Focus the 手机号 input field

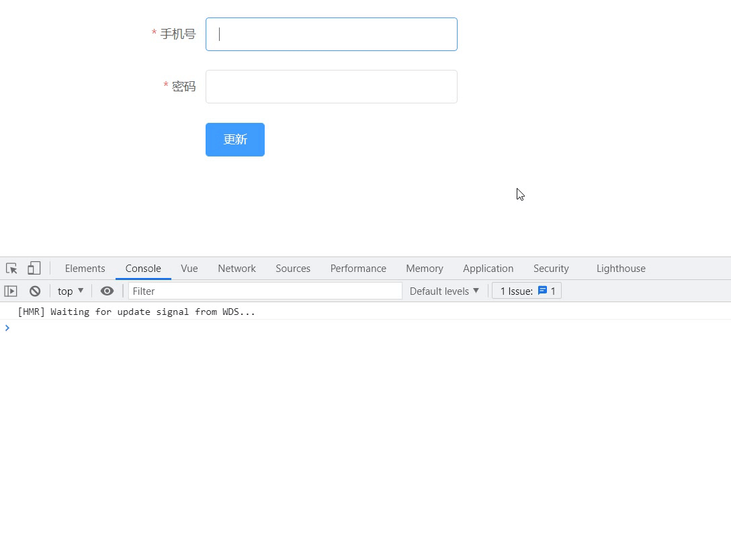(331, 34)
